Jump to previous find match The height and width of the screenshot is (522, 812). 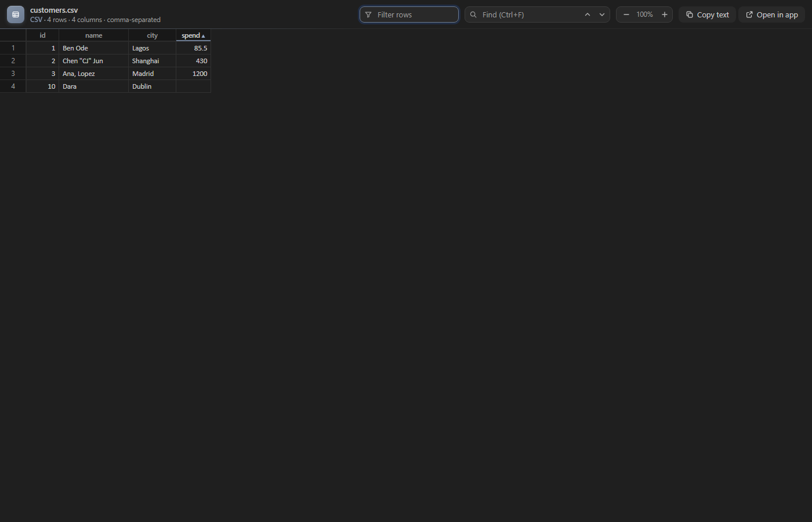click(x=588, y=14)
